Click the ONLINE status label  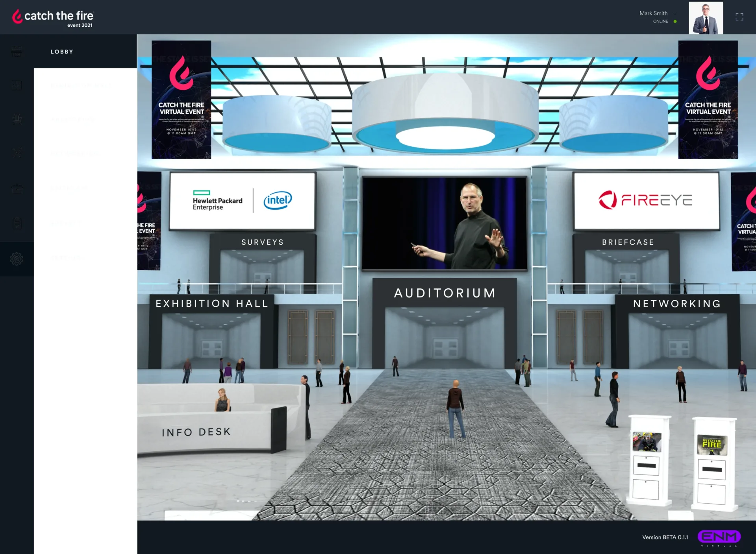point(660,21)
